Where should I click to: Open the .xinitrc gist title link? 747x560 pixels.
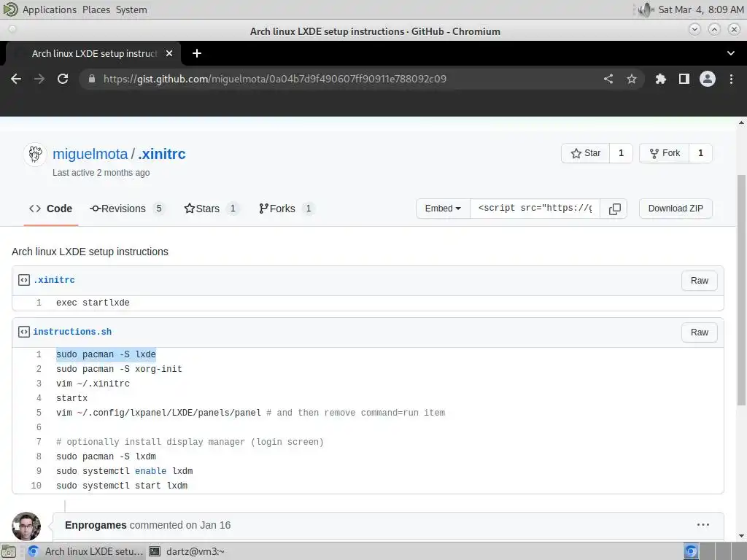[x=161, y=154]
